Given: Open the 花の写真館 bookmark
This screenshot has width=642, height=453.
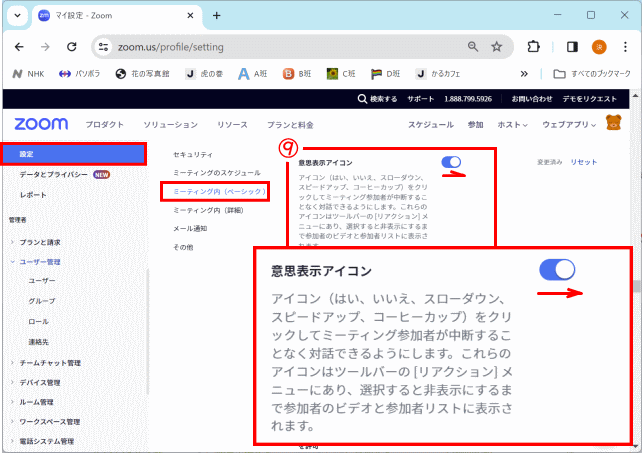Looking at the screenshot, I should tap(142, 74).
